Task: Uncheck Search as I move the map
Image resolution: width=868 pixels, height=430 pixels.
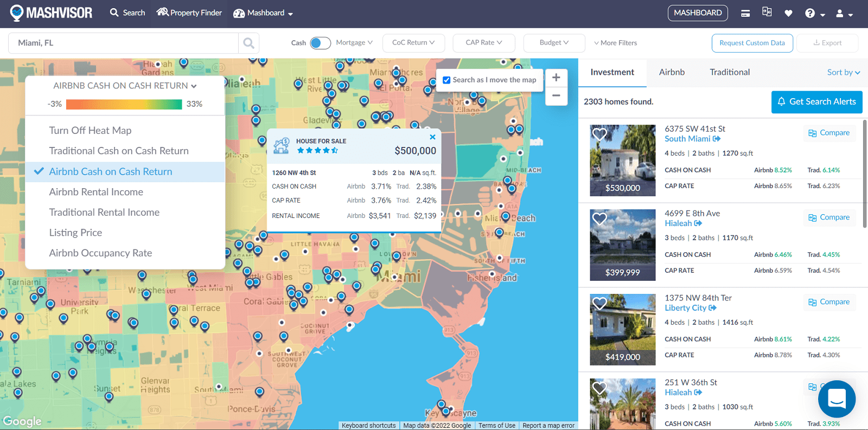Action: click(446, 80)
